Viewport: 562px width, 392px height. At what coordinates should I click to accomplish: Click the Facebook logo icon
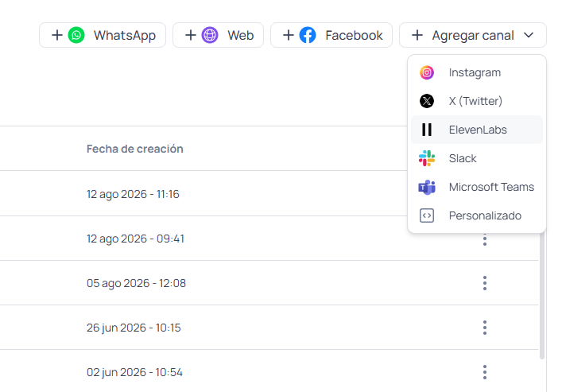coord(308,35)
